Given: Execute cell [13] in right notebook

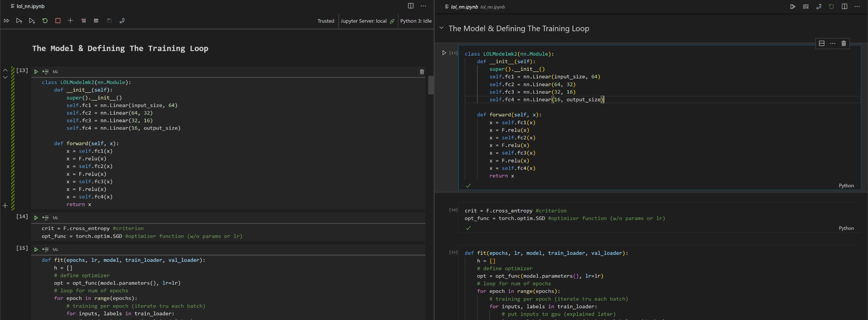Looking at the screenshot, I should 444,53.
